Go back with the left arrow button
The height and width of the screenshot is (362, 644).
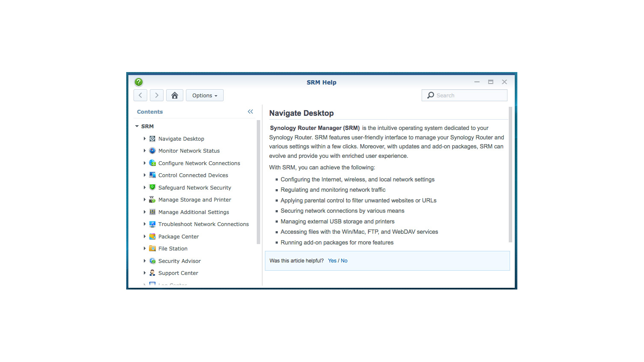click(140, 95)
